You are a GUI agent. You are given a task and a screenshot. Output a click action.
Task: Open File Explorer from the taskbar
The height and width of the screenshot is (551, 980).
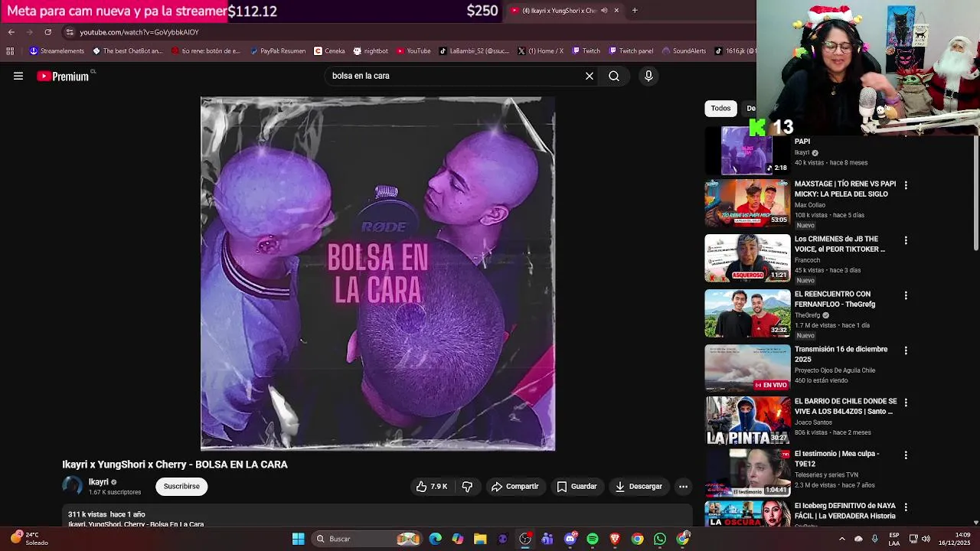480,539
